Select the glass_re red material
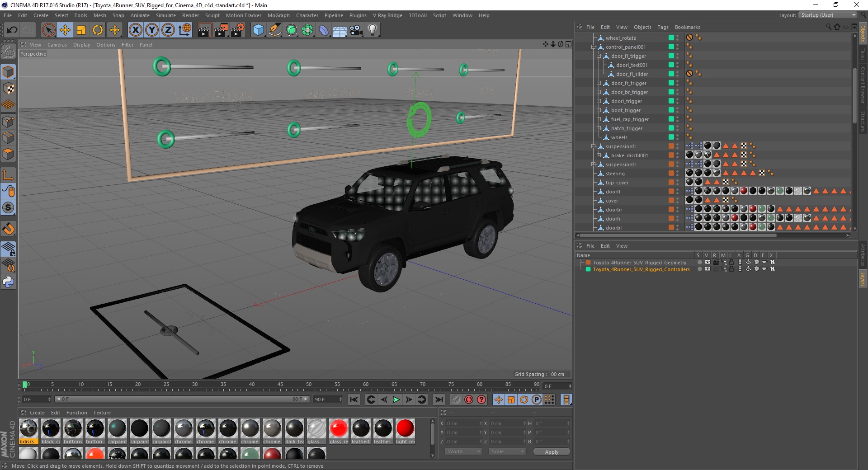 click(339, 432)
